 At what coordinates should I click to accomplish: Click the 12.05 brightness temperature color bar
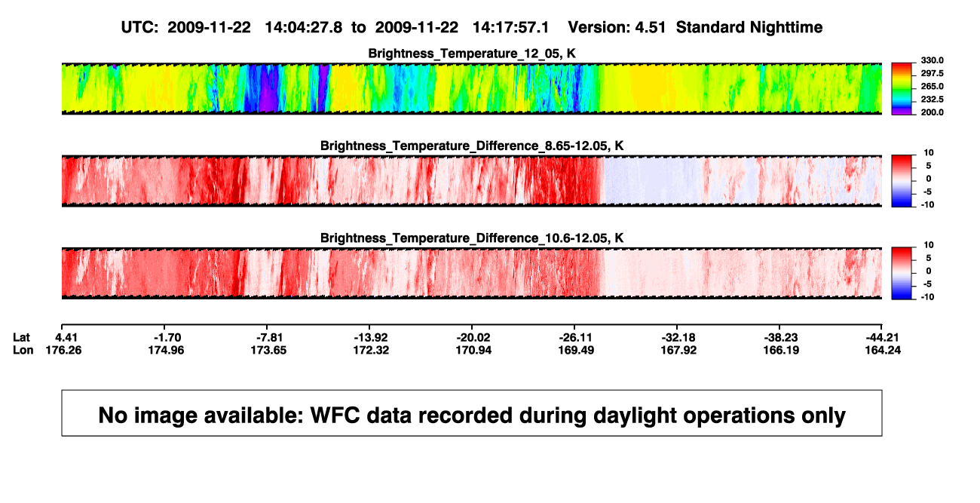coord(902,88)
